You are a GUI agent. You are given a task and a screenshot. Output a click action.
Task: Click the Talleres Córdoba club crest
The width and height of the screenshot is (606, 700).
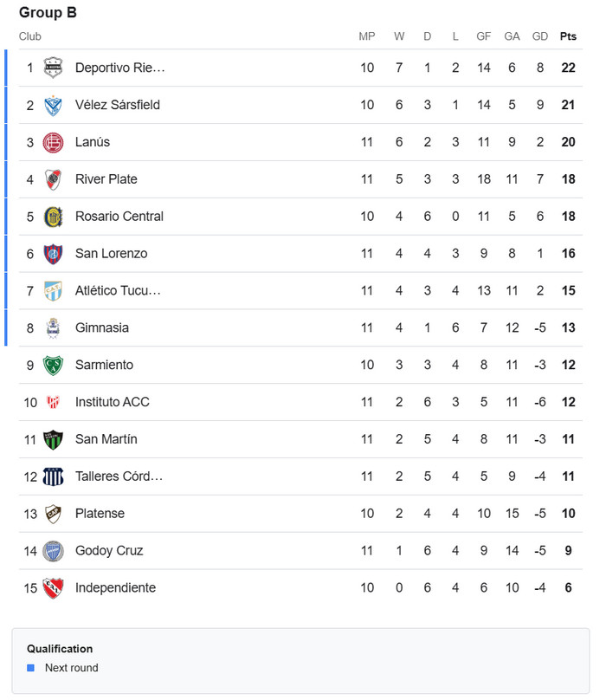pyautogui.click(x=54, y=476)
